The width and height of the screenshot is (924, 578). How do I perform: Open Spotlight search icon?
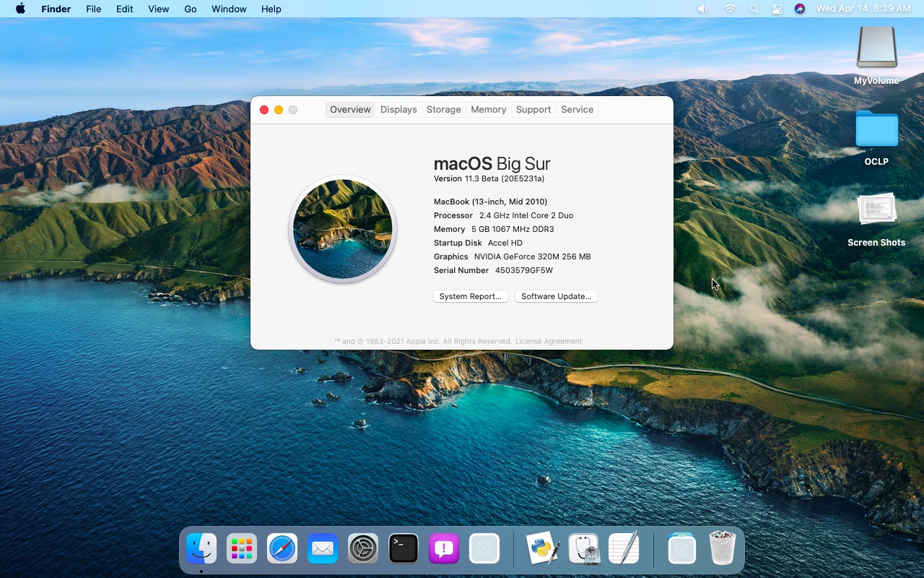pyautogui.click(x=754, y=9)
